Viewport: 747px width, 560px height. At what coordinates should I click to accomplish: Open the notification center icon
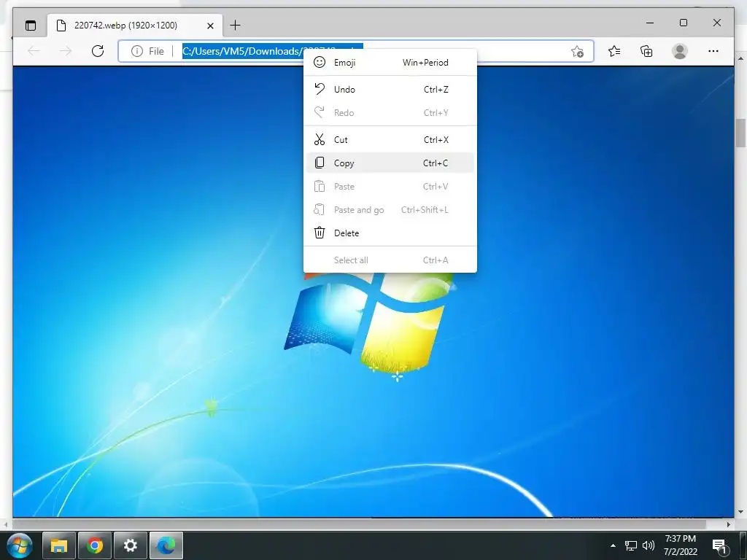pyautogui.click(x=720, y=546)
